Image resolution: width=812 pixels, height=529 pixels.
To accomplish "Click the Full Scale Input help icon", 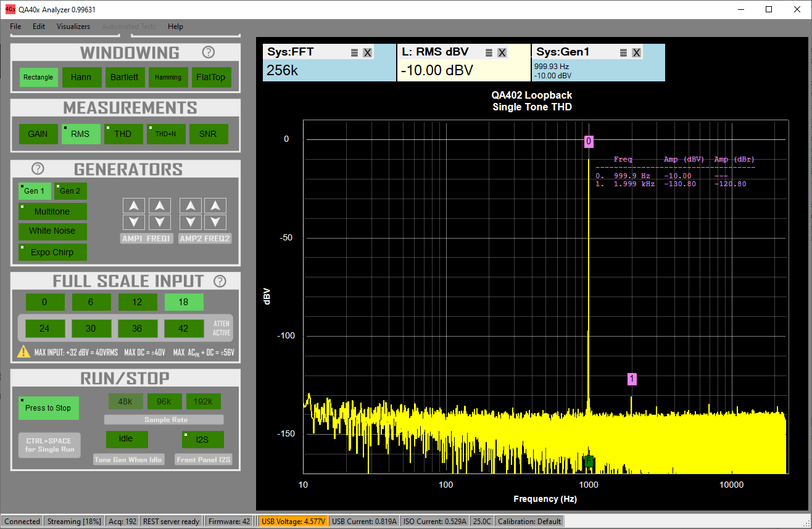I will (x=220, y=281).
